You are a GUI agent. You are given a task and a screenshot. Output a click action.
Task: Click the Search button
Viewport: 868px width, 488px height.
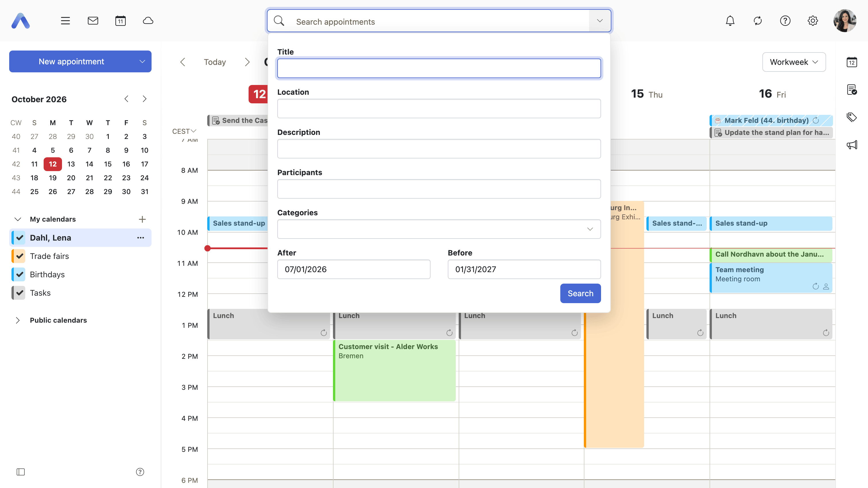click(580, 293)
